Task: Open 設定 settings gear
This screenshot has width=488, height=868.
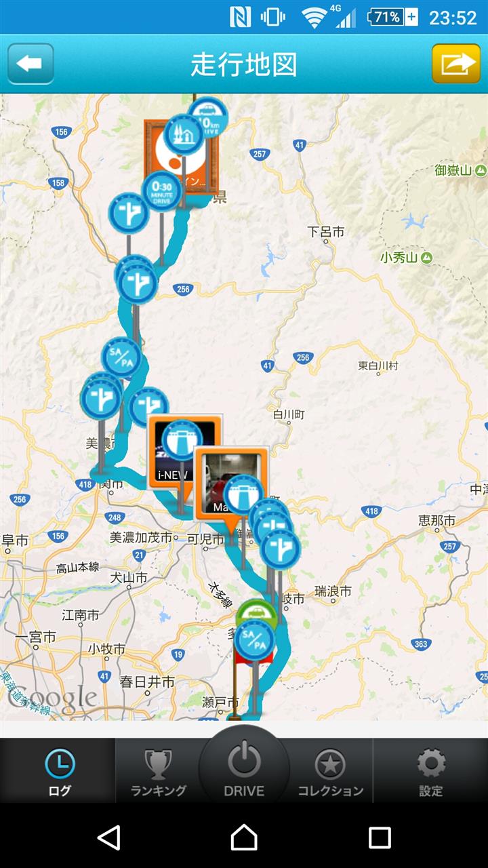Action: pos(431,772)
